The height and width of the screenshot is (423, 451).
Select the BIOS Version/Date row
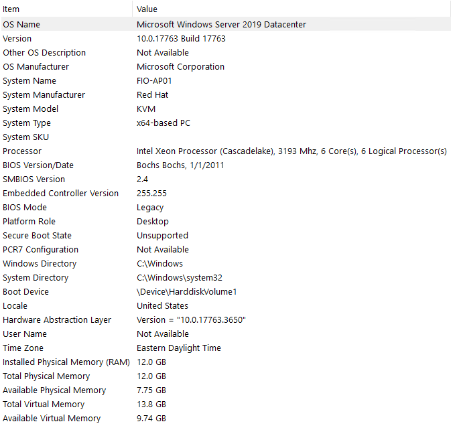point(225,165)
